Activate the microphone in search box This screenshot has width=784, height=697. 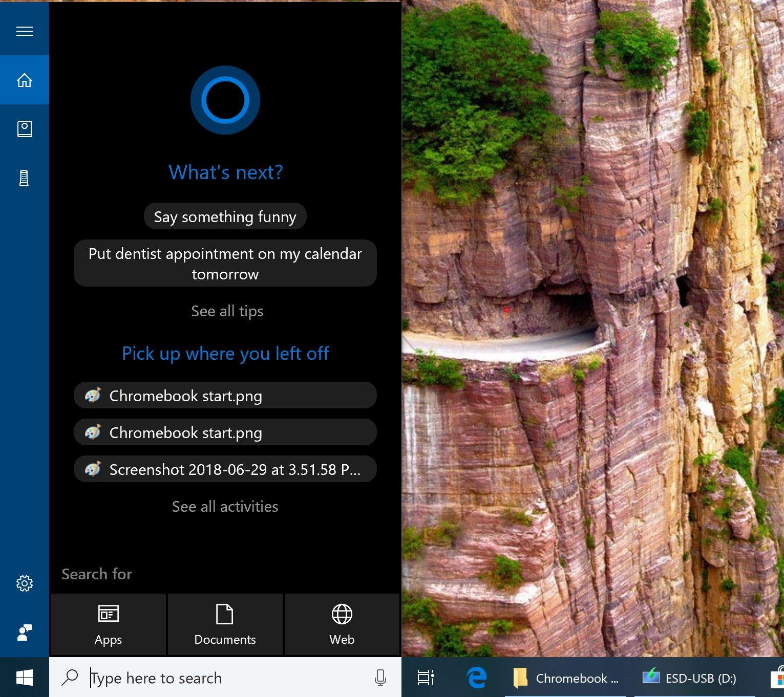380,678
